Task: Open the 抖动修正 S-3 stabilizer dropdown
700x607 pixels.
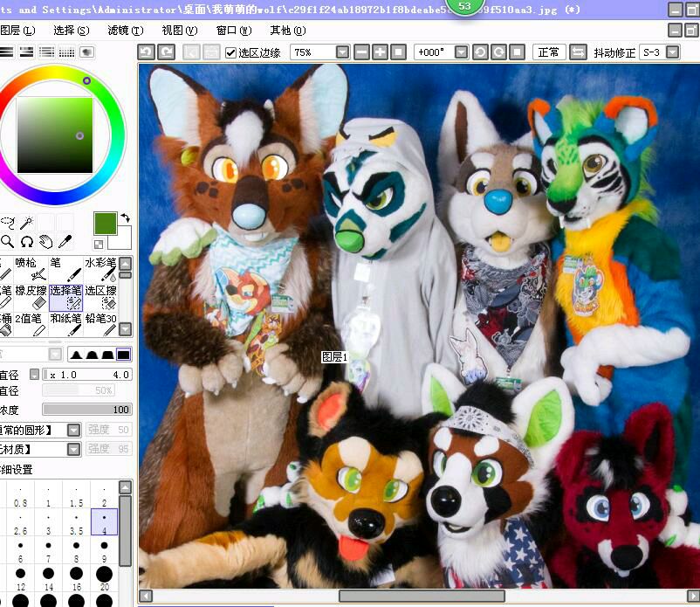Action: click(x=672, y=52)
